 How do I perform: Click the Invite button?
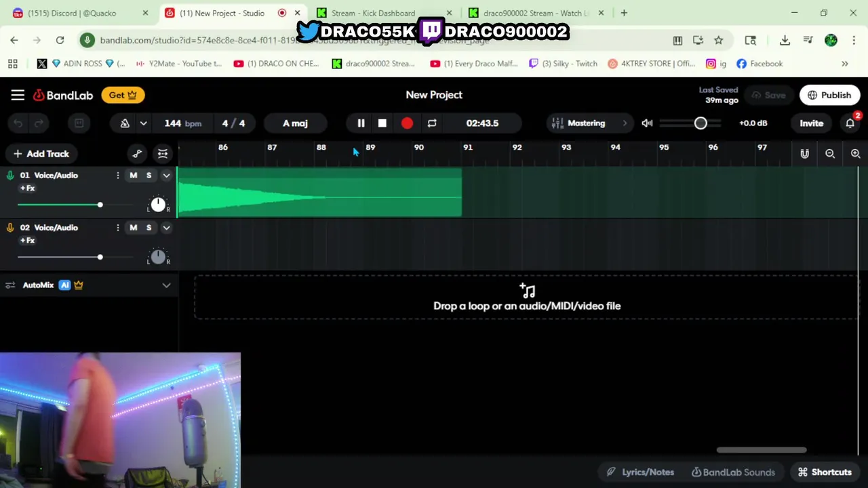811,123
